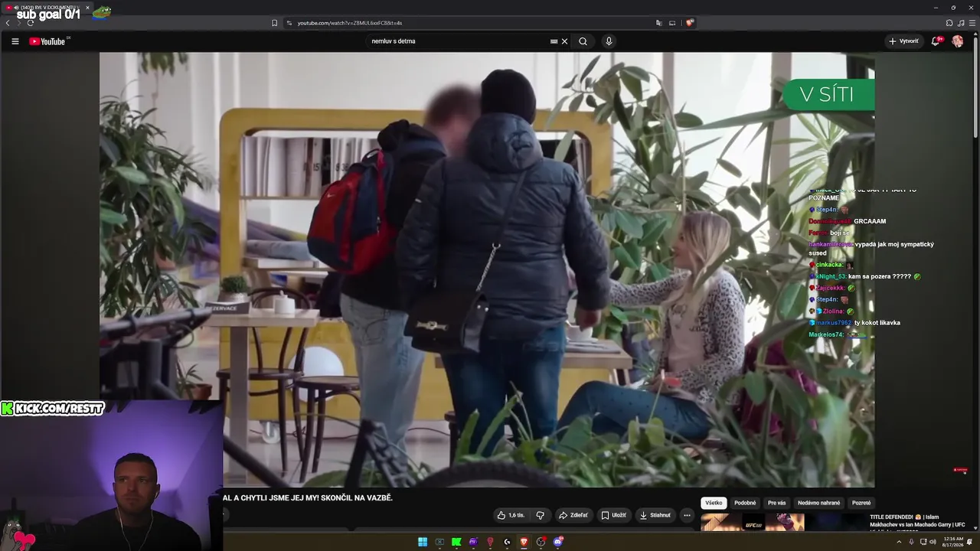
Task: Click the Vytvoriť create button
Action: click(x=903, y=41)
